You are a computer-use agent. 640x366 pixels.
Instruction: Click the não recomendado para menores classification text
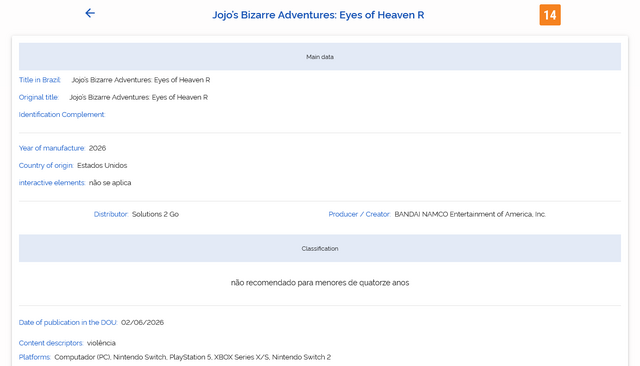320,283
